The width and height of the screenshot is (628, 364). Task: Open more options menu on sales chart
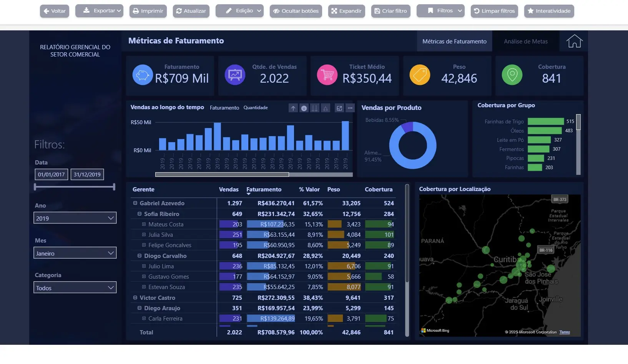click(350, 108)
